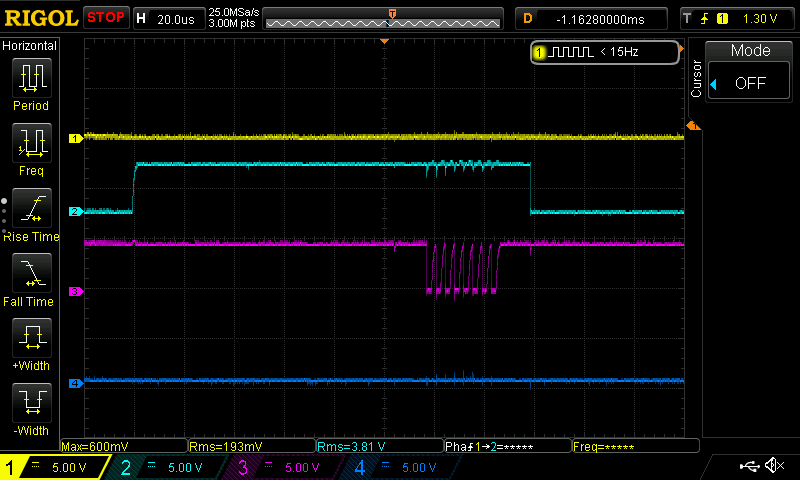Click the trigger level 1.30 V readout
Viewport: 800px width, 480px height.
760,19
